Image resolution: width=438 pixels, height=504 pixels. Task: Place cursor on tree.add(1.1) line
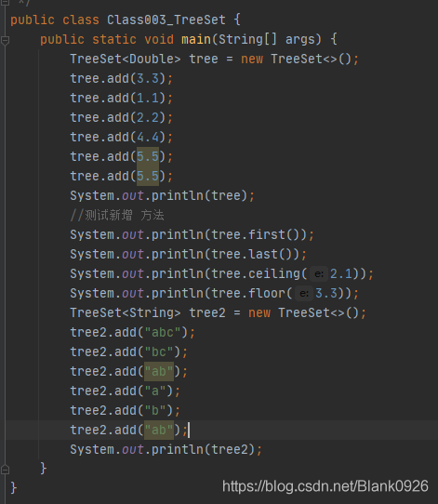point(122,98)
